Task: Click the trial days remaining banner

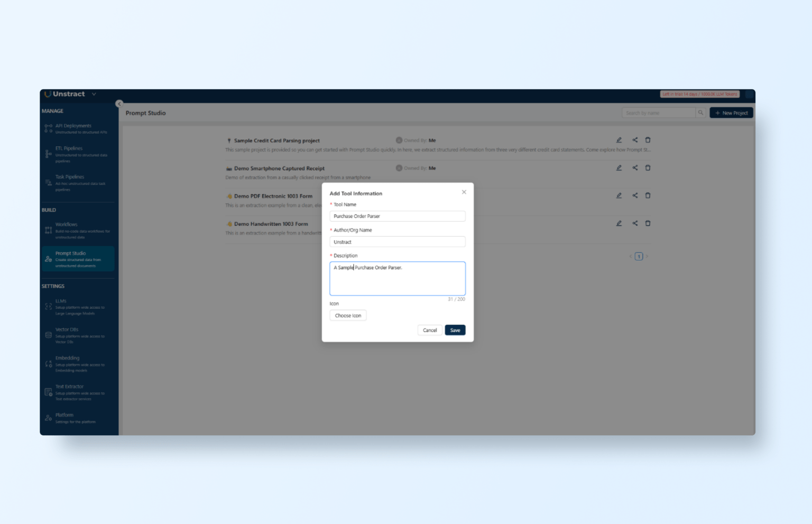Action: [700, 94]
